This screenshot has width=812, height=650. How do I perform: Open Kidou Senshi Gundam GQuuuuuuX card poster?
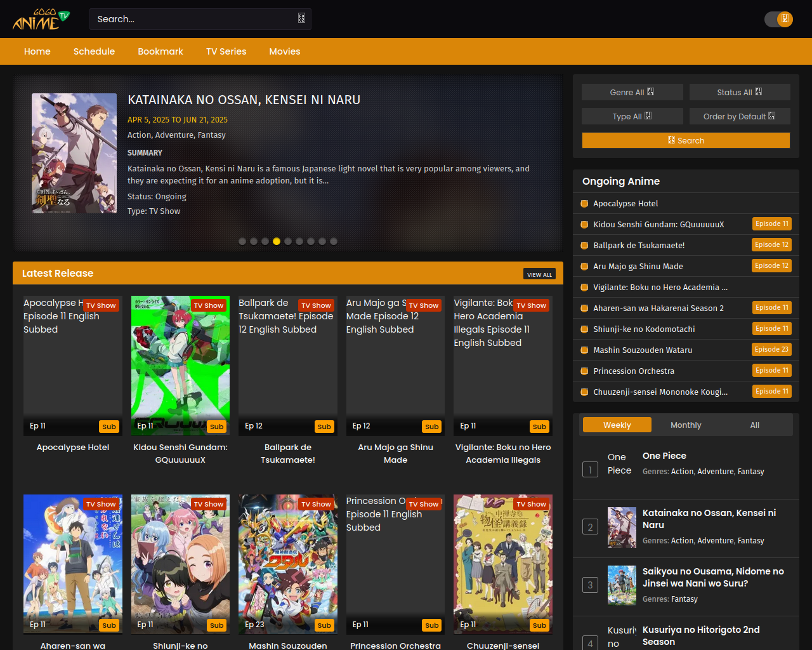pos(181,366)
